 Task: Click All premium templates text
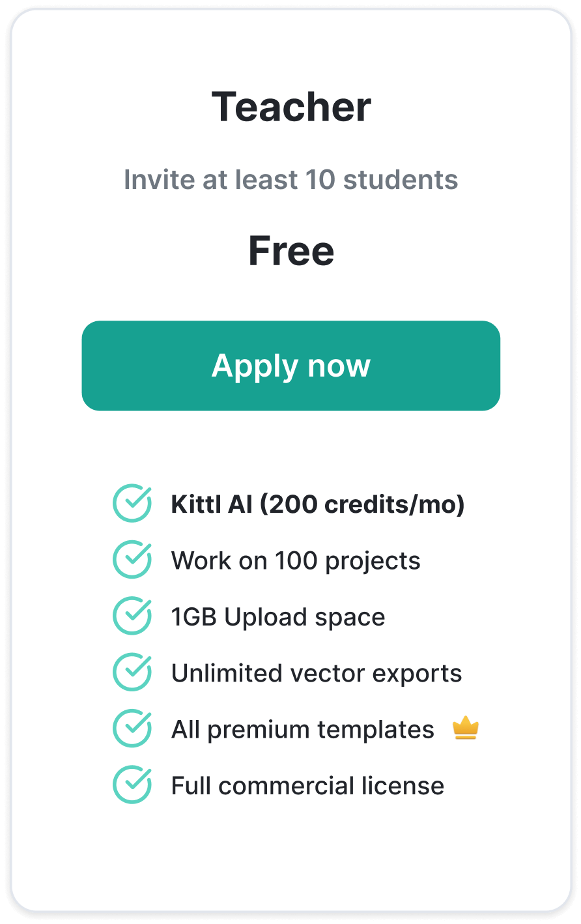[x=303, y=730]
